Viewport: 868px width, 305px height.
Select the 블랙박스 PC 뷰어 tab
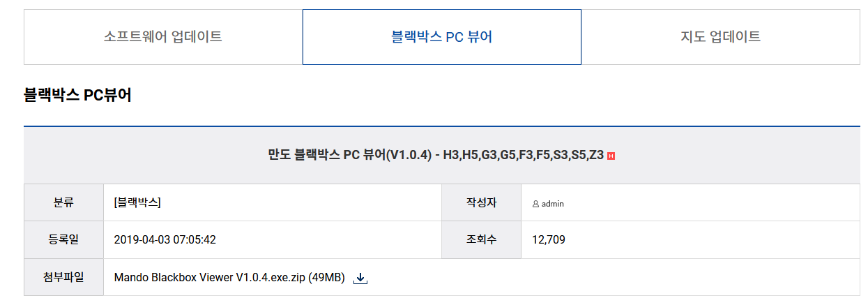pyautogui.click(x=442, y=37)
